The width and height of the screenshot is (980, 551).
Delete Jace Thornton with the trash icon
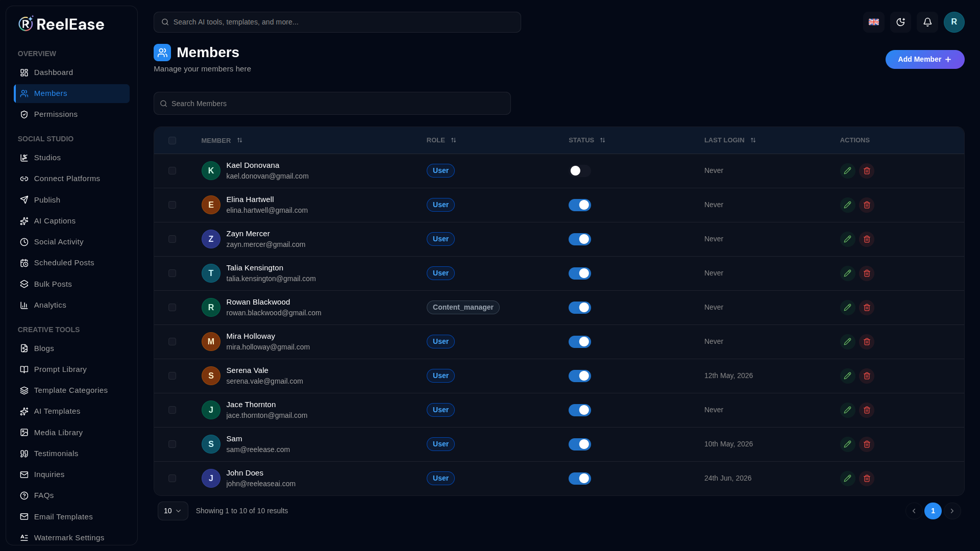(x=867, y=410)
